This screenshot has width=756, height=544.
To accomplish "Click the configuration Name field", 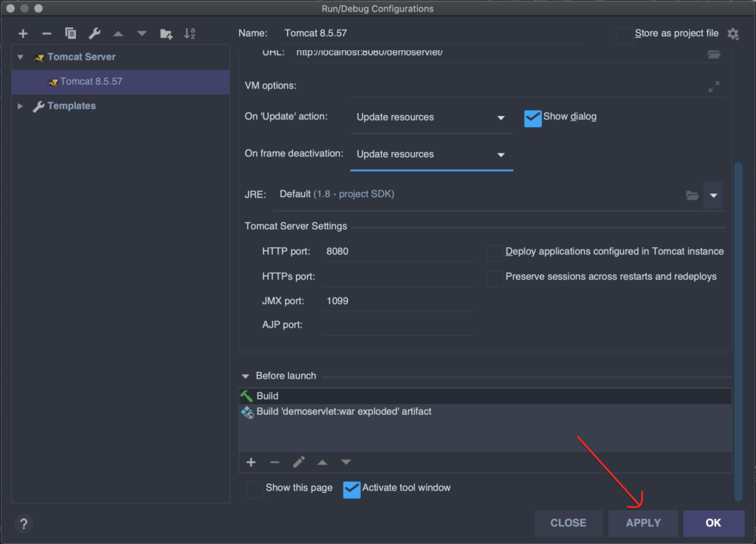I will (x=430, y=33).
